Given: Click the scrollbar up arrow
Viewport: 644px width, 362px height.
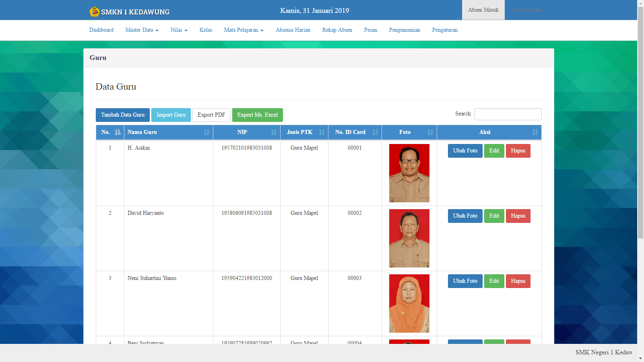Looking at the screenshot, I should [x=641, y=3].
